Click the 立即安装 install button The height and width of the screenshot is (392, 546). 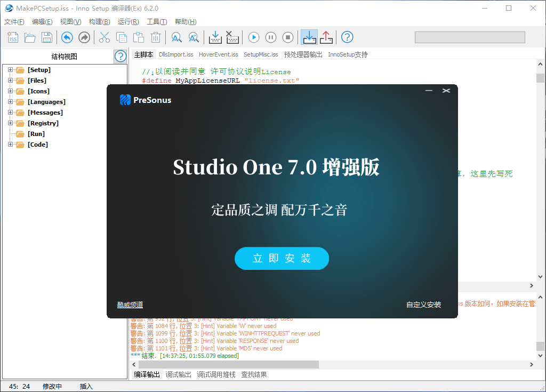pos(282,258)
